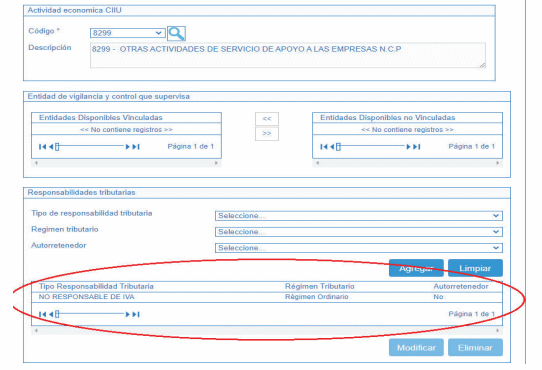Click the Descripción text area
The width and height of the screenshot is (542, 370).
(288, 55)
